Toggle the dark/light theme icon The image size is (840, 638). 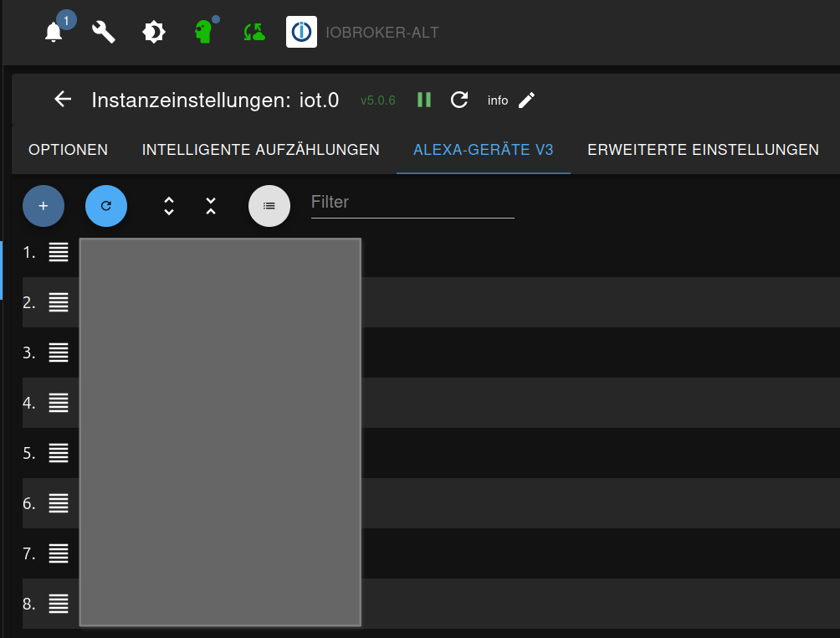154,32
